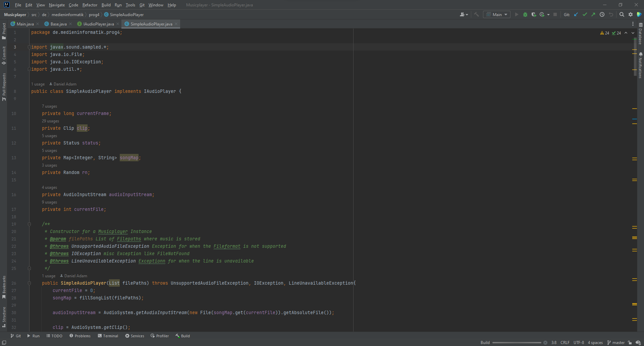Open the Notifications tool window
Viewport: 644px width, 346px height.
pyautogui.click(x=640, y=65)
